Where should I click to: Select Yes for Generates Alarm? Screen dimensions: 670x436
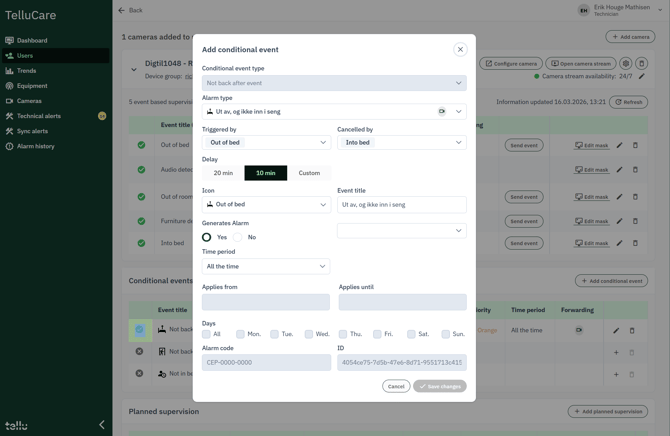coord(207,237)
